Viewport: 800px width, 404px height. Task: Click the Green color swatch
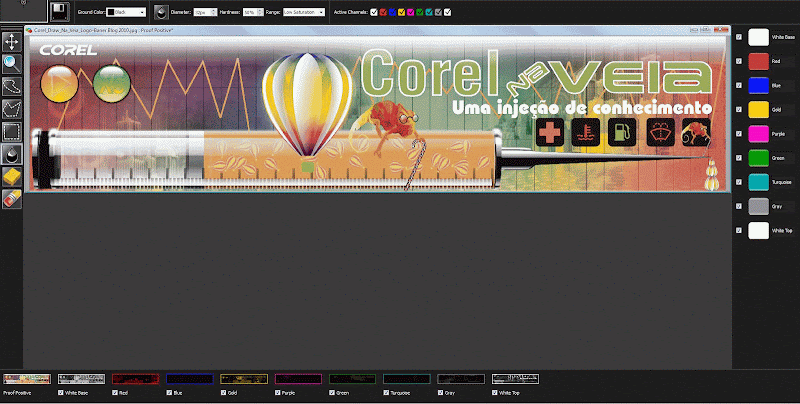pyautogui.click(x=758, y=158)
